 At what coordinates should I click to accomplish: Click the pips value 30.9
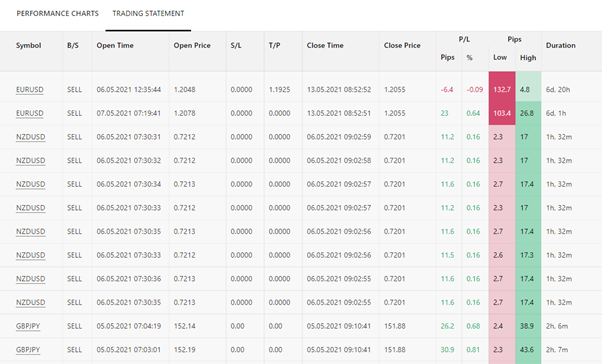click(x=447, y=350)
